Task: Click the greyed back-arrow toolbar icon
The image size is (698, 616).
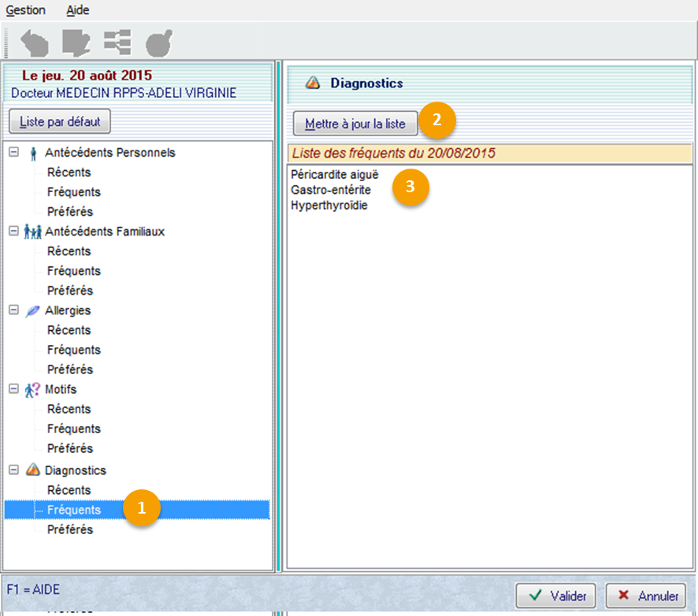Action: coord(35,43)
